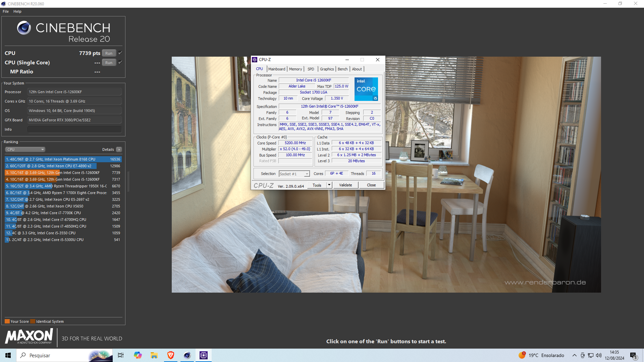
Task: Switch to the Cinebench taskbar icon
Action: [x=187, y=355]
